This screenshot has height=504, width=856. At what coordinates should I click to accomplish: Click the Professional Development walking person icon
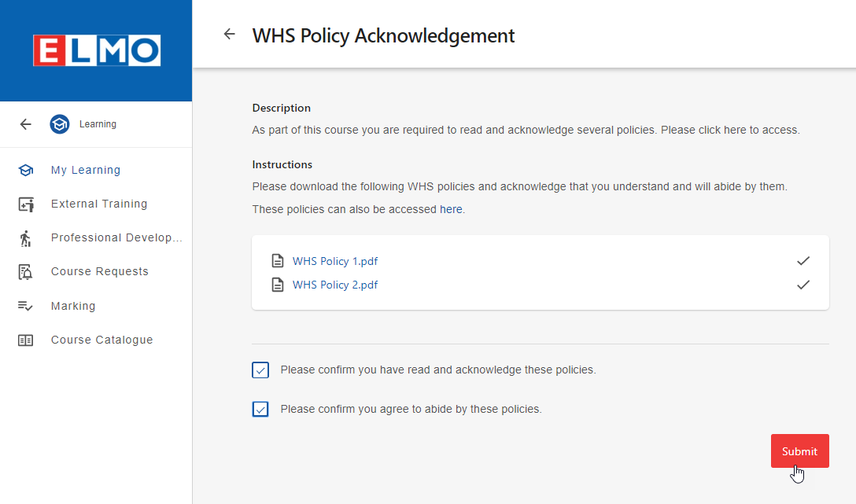[x=26, y=238]
